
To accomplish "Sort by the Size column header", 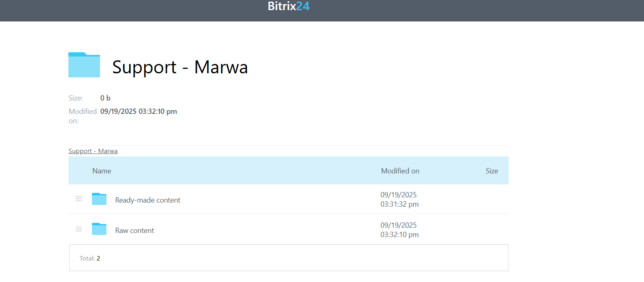I will (492, 171).
